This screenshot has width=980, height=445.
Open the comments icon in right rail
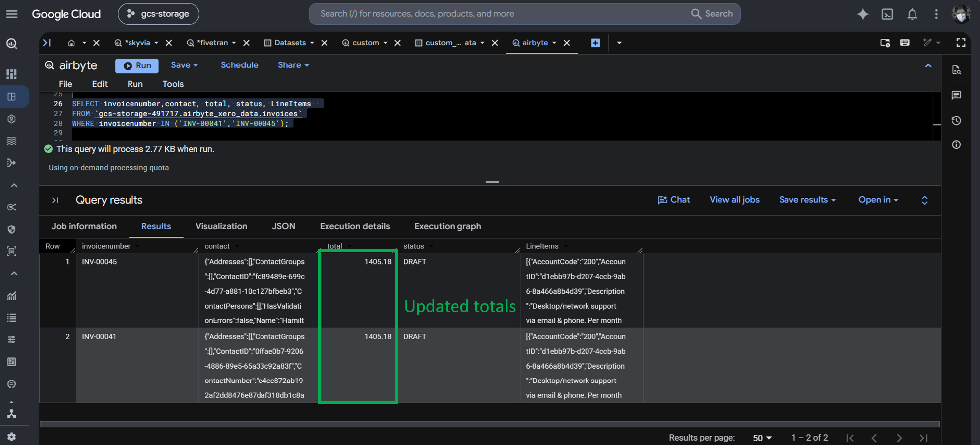click(x=956, y=95)
